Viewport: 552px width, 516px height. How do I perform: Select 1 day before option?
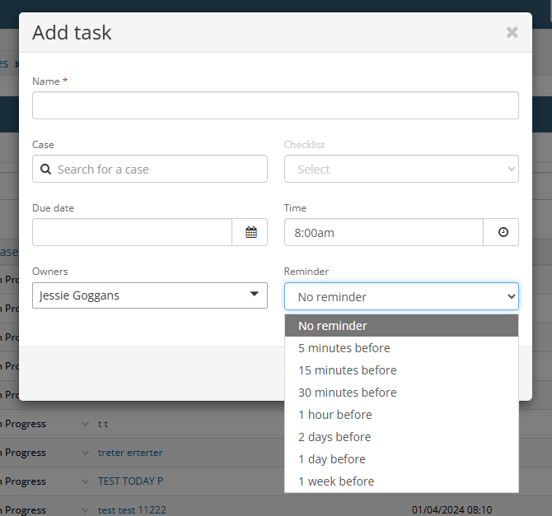click(401, 459)
